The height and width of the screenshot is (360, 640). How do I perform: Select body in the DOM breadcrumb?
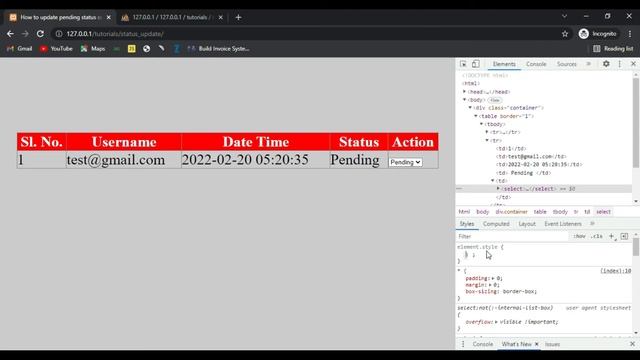(482, 212)
